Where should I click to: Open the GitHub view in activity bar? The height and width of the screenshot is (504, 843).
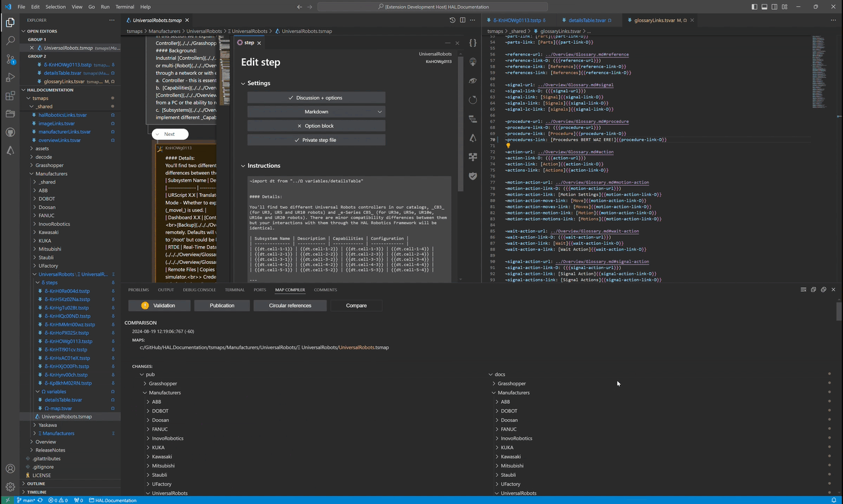point(10,133)
